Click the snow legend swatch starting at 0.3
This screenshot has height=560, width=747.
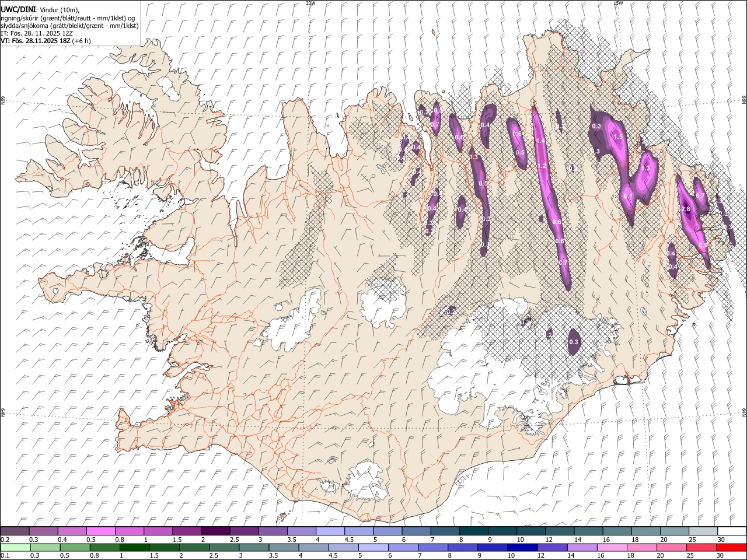44,531
